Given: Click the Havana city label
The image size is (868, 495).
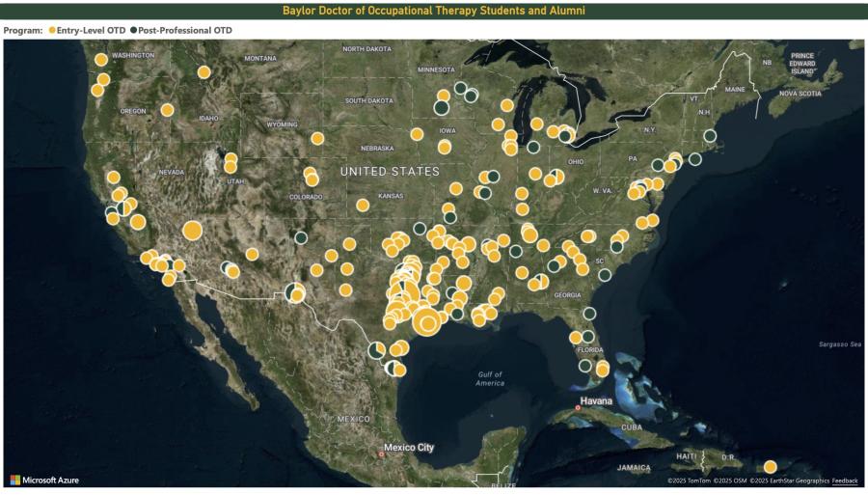Looking at the screenshot, I should pos(596,400).
